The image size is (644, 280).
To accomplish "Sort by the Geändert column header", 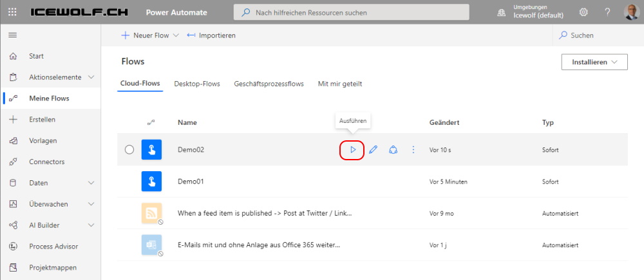I will tap(444, 122).
